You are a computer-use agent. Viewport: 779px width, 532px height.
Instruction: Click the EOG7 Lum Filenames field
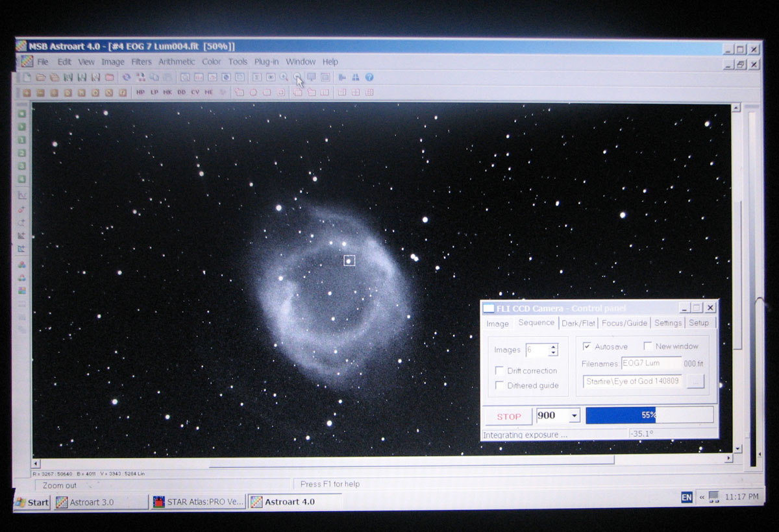(x=651, y=363)
